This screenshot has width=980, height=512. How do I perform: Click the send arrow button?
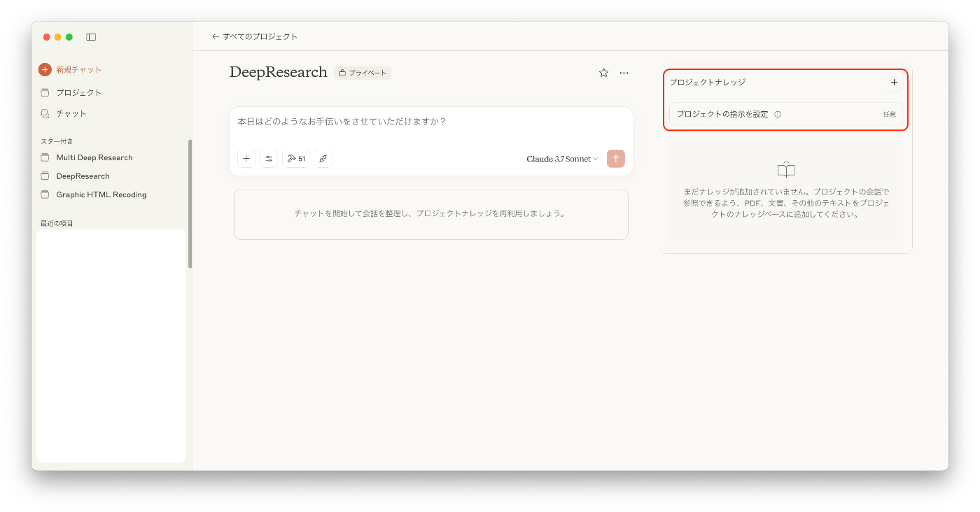[616, 159]
